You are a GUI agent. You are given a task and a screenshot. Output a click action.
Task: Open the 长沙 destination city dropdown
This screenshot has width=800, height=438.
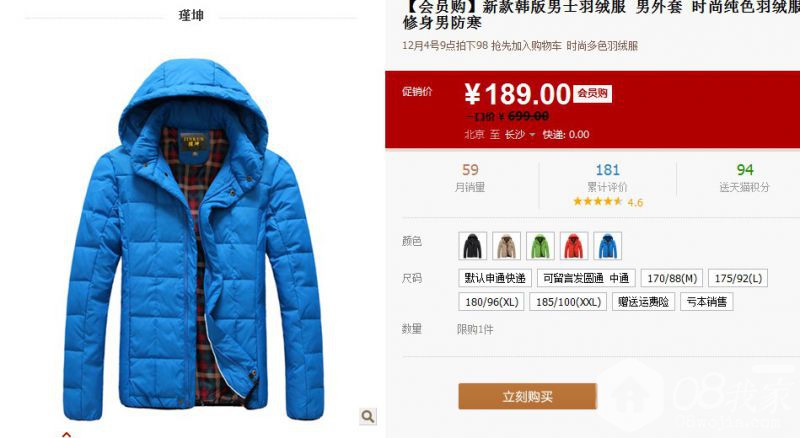(519, 134)
